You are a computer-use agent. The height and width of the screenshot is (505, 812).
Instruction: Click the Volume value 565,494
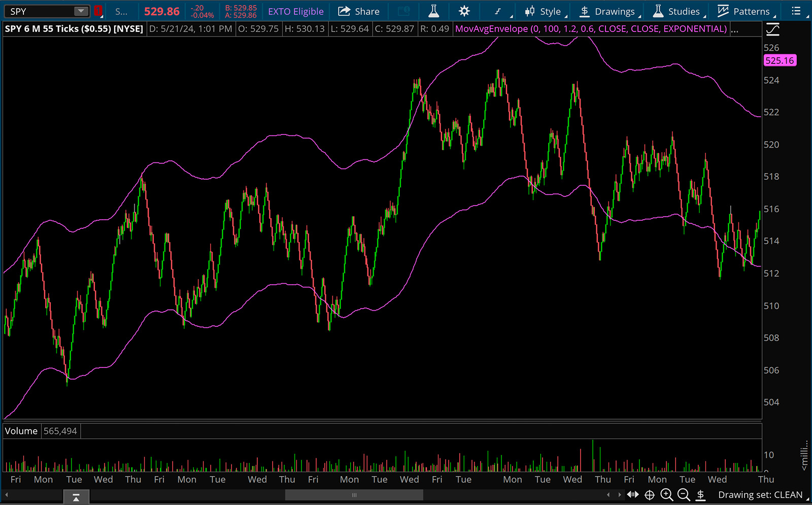[x=60, y=431]
